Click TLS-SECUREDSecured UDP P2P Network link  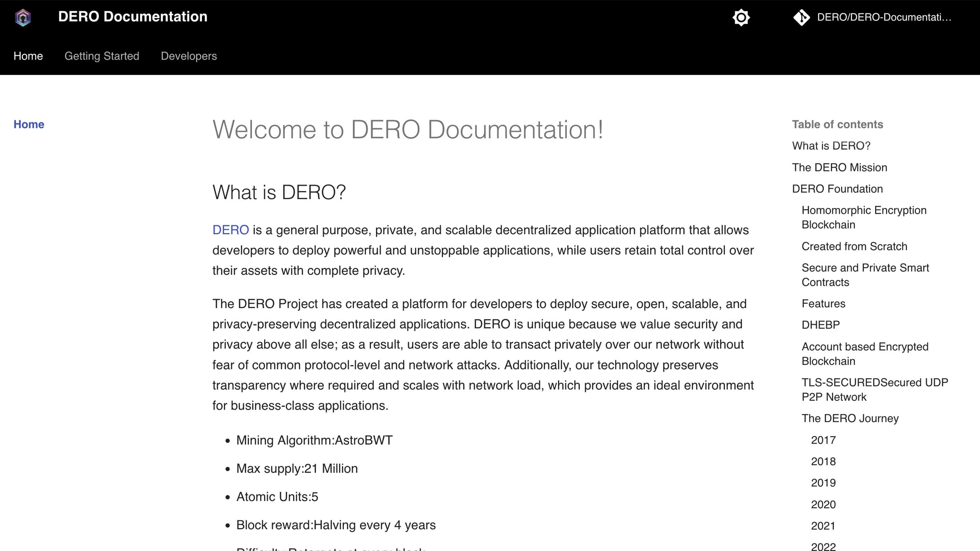click(x=874, y=389)
